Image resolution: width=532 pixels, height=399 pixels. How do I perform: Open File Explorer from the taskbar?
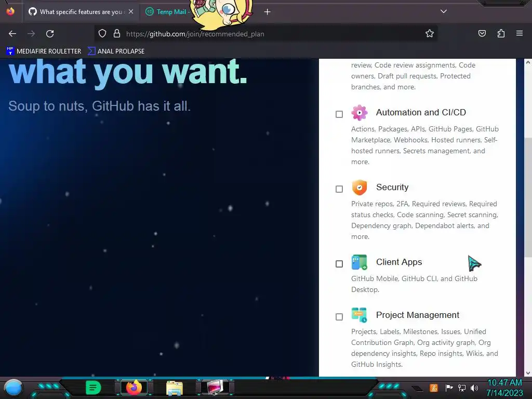click(175, 388)
